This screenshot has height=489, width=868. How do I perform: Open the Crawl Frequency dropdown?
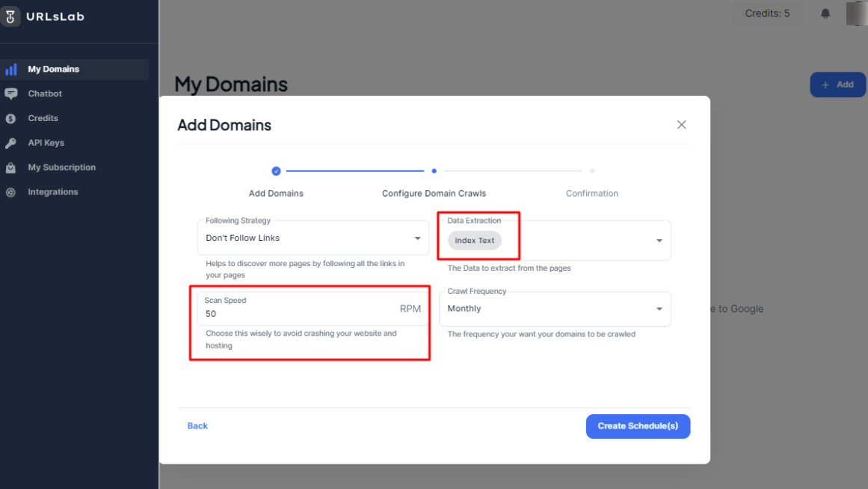click(x=659, y=308)
